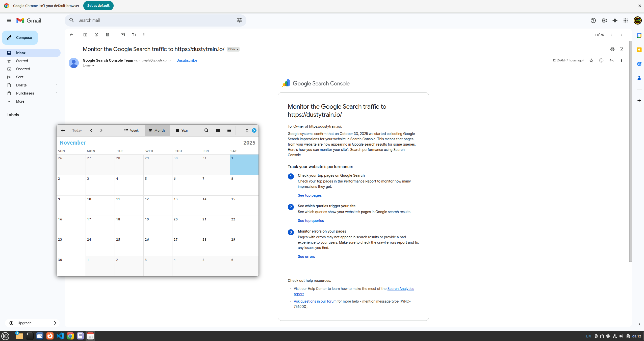Report spam using the exclamation icon
This screenshot has height=341, width=644.
point(96,35)
